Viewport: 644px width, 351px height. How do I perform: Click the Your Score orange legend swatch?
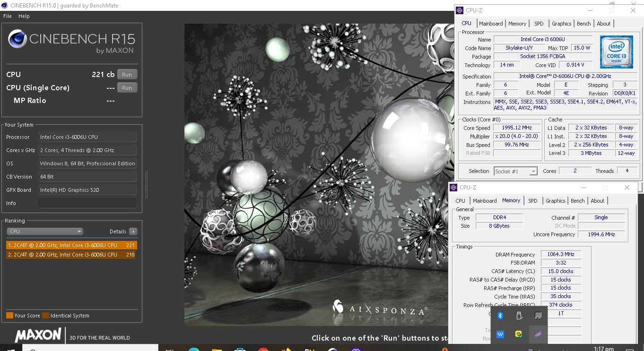(9, 316)
